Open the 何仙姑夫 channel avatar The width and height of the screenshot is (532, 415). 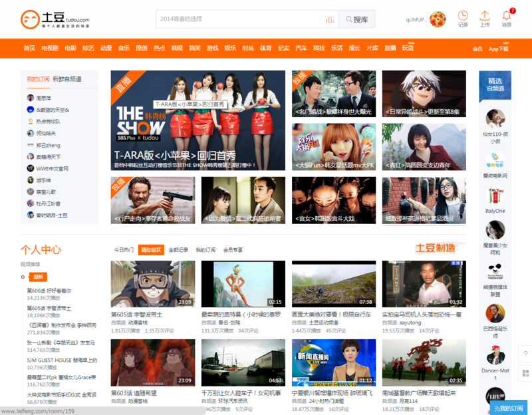point(30,133)
